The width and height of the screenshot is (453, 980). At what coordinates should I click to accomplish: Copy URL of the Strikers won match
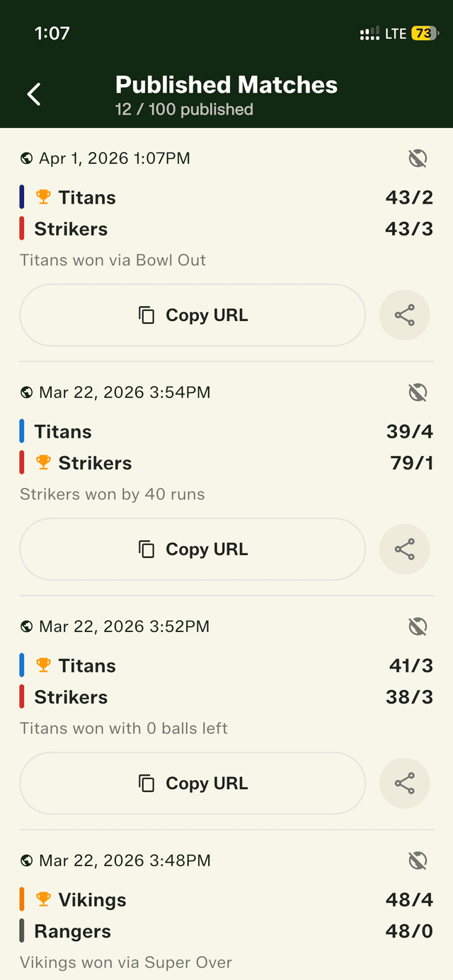[193, 549]
